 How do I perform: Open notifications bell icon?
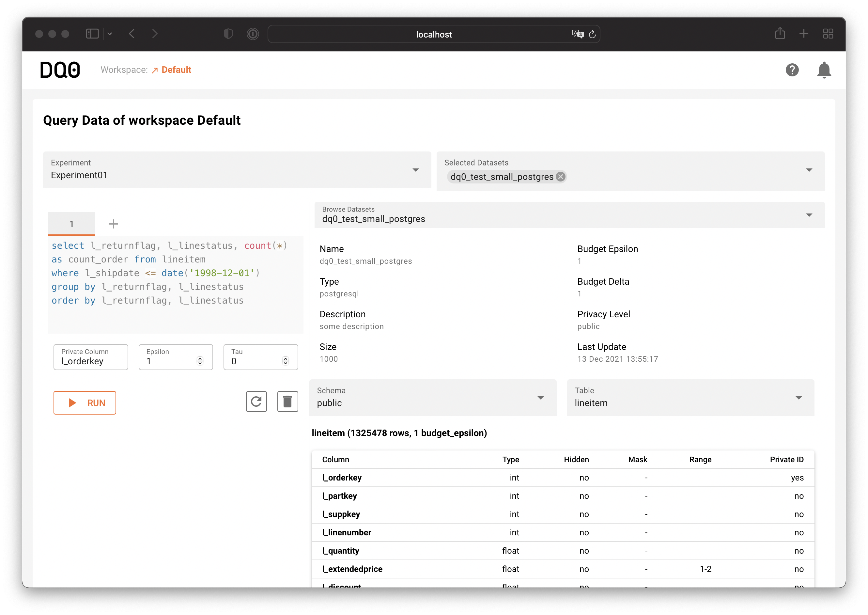[823, 70]
